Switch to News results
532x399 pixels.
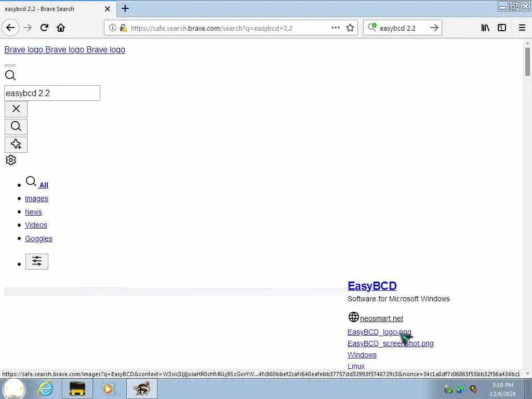pyautogui.click(x=33, y=212)
